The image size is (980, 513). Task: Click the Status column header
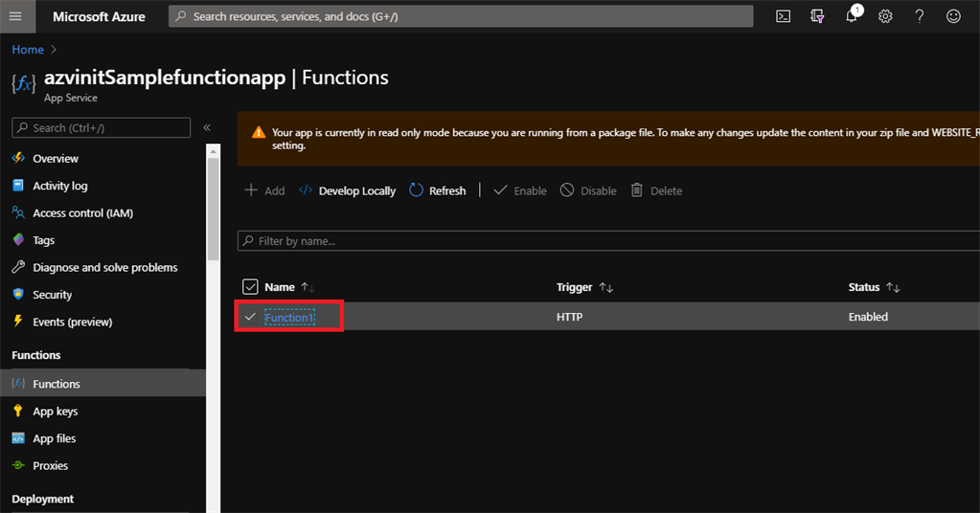point(864,287)
